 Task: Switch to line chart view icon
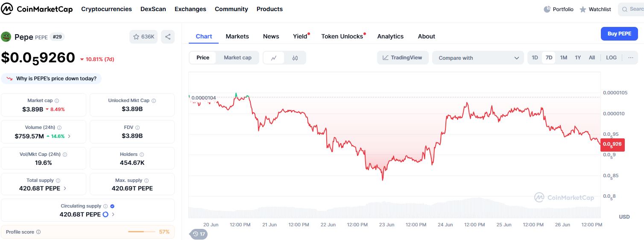tap(274, 58)
